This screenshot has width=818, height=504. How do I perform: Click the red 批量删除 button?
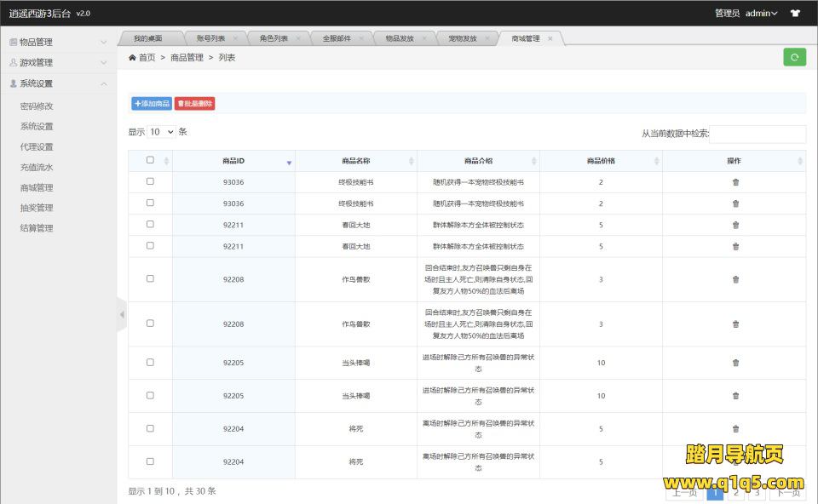(x=195, y=103)
